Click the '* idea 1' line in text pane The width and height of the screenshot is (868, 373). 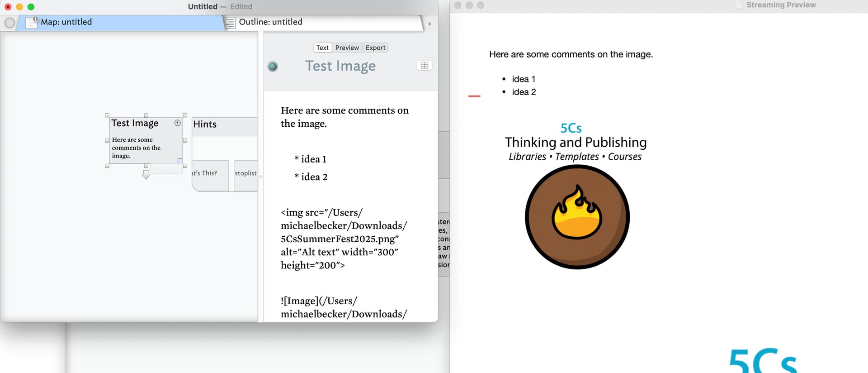coord(310,159)
